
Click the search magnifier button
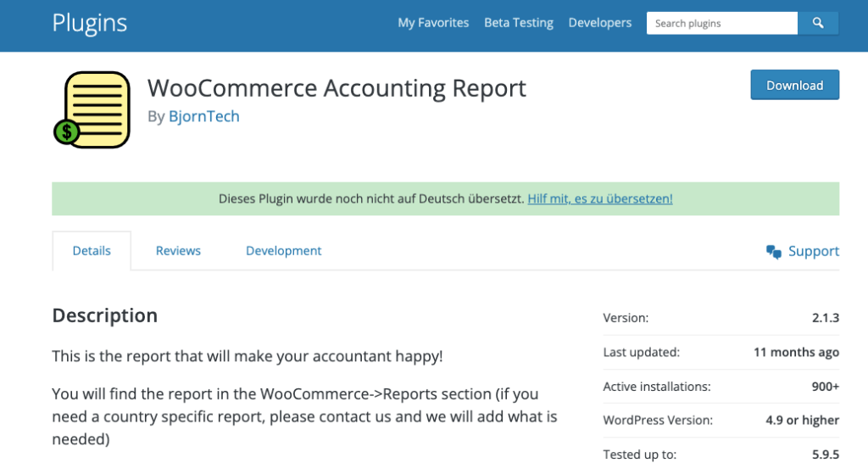click(818, 23)
